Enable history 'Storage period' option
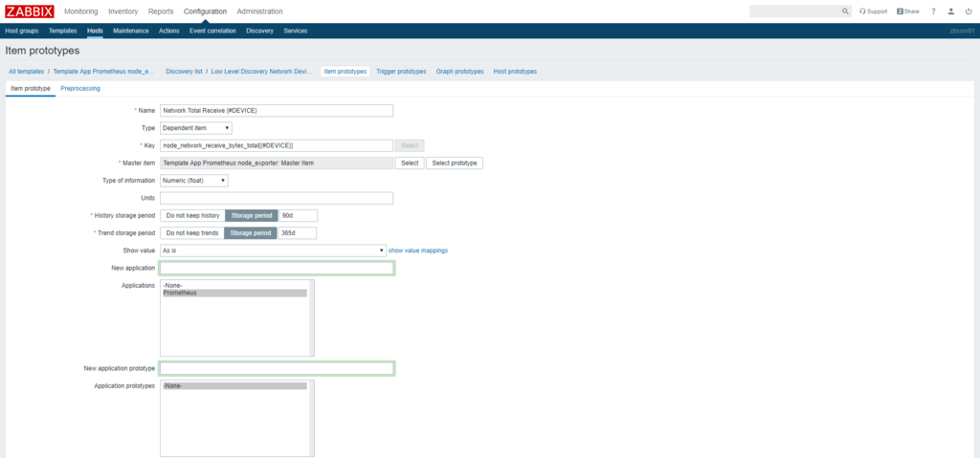 click(x=250, y=215)
